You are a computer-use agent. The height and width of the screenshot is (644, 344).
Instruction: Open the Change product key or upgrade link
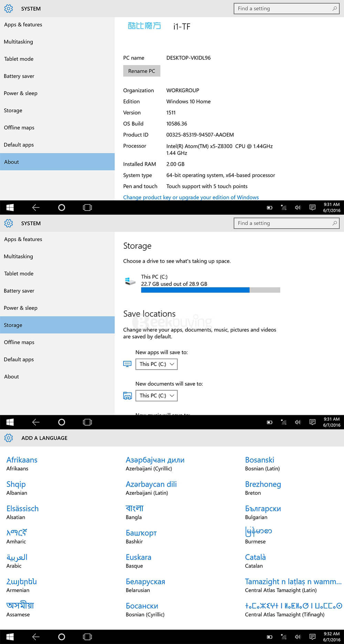coord(191,197)
